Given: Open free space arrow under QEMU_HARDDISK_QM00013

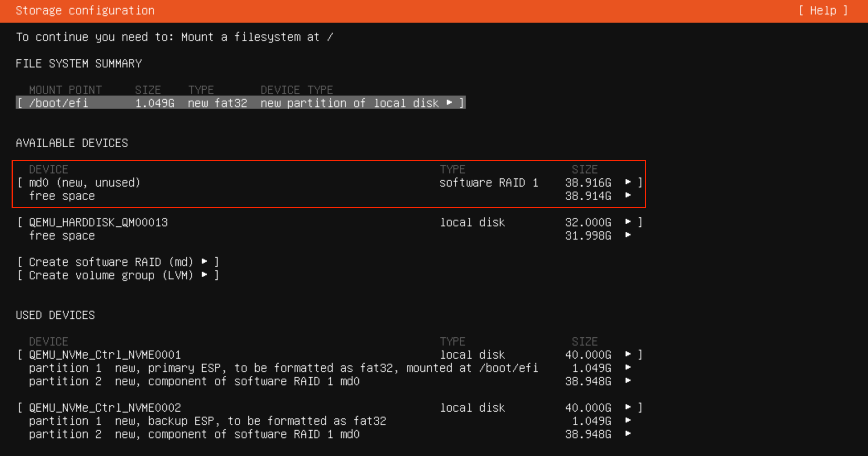Looking at the screenshot, I should pos(628,235).
